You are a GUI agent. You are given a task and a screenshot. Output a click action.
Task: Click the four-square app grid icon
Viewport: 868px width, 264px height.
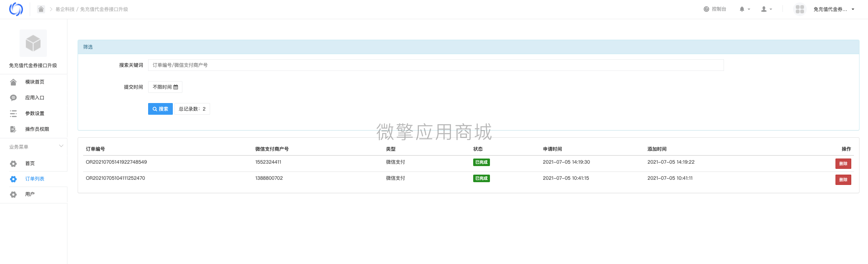(800, 9)
